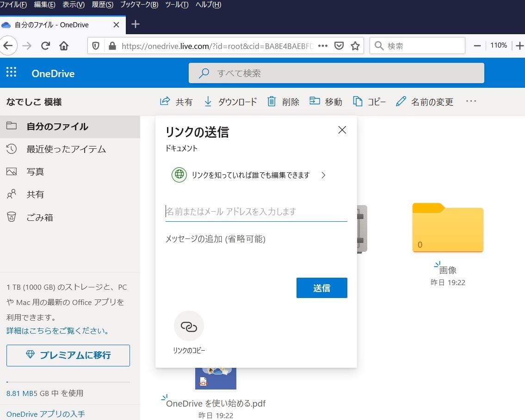
Task: Close the リンクの送信 dialog
Action: click(342, 130)
